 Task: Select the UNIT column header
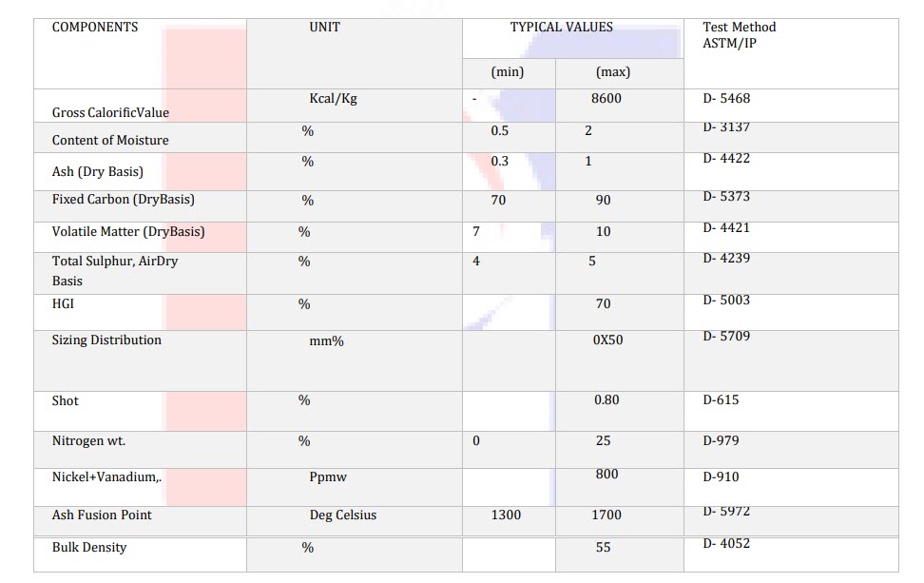point(325,28)
